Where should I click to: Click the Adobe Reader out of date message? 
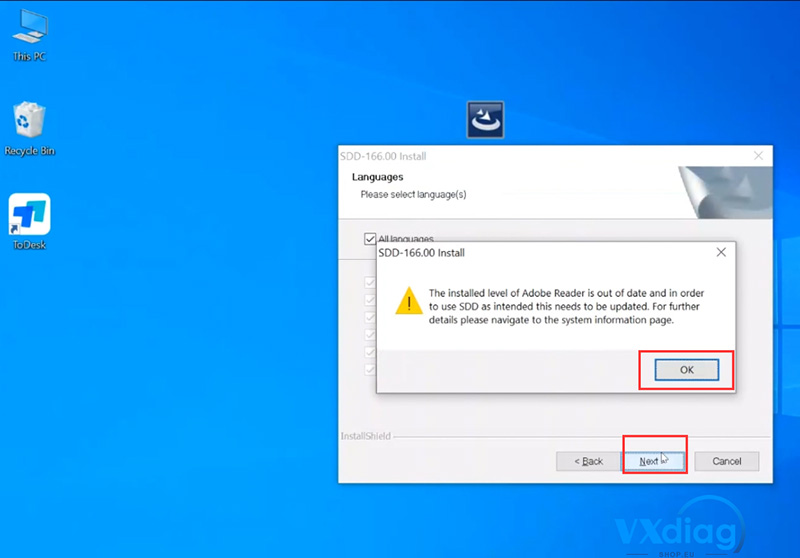click(x=566, y=307)
